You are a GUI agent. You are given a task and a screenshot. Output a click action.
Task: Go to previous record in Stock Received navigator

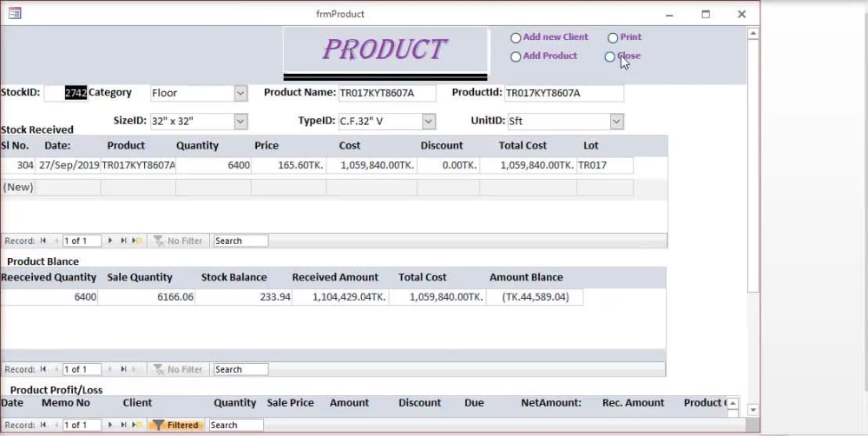coord(56,241)
